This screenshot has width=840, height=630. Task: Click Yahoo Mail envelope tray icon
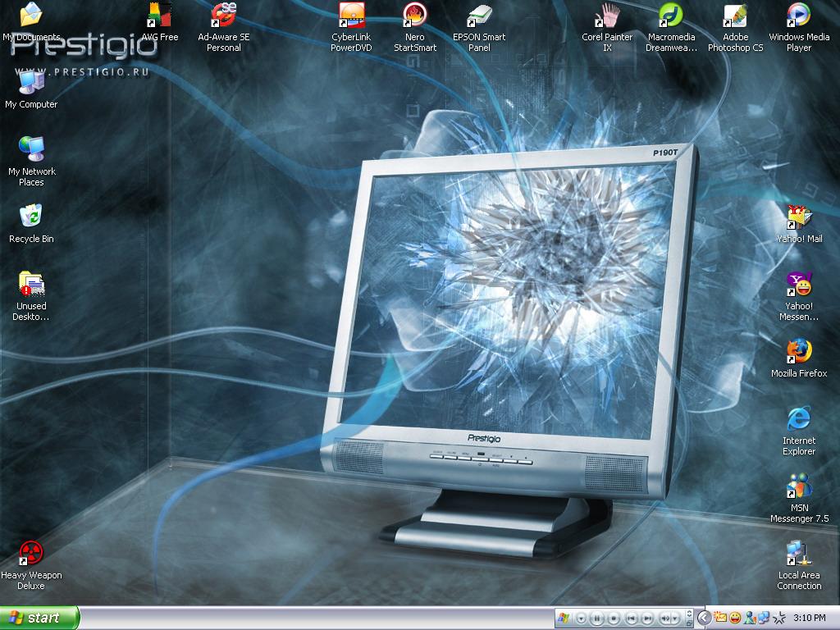(720, 618)
